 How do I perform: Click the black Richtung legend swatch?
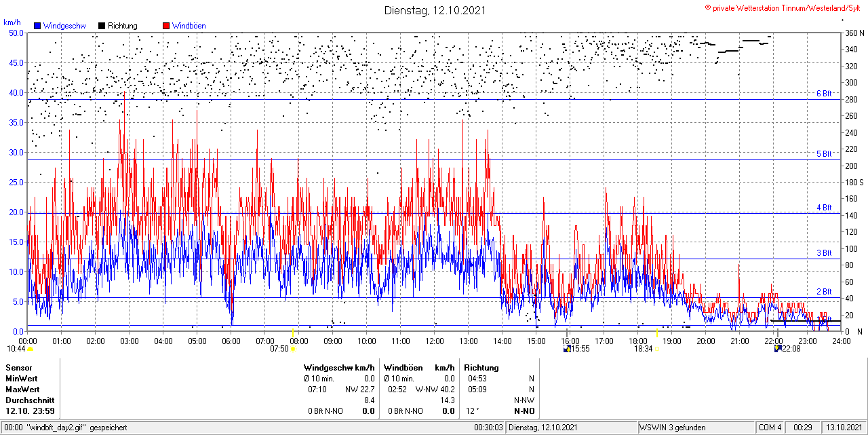point(102,26)
